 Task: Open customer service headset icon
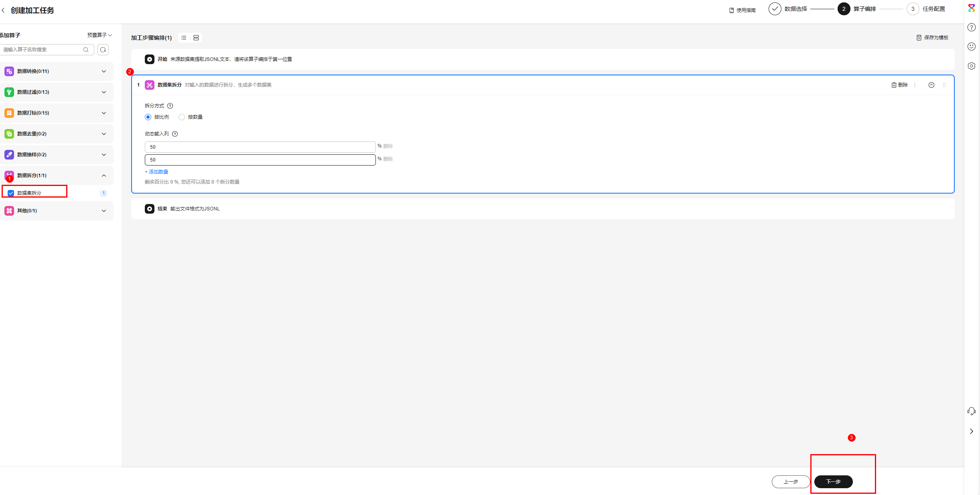(x=971, y=411)
